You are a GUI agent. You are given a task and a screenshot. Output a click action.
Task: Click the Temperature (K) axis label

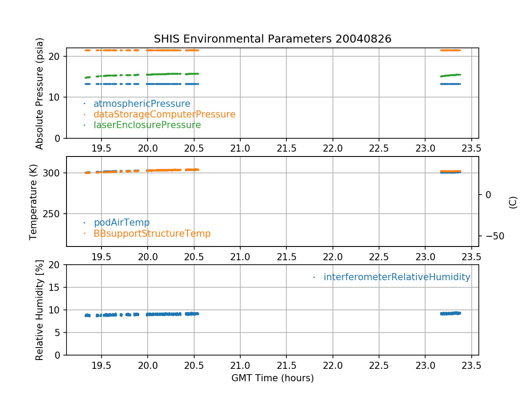click(x=34, y=202)
